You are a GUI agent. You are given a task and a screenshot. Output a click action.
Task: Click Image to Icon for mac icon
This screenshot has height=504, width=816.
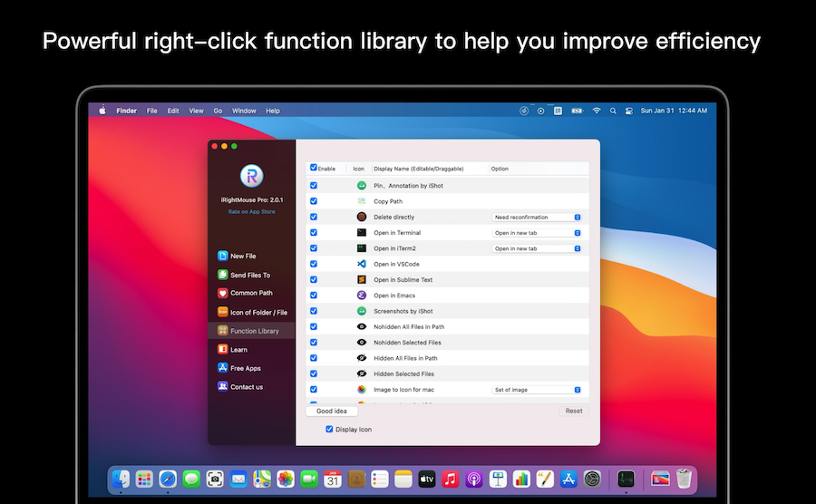click(362, 389)
